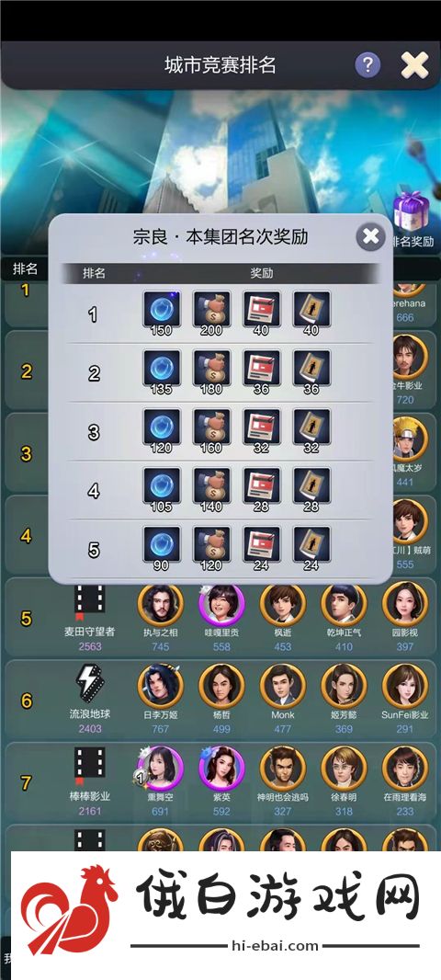Select the 麦田守望者 film strip logo
441x980 pixels.
[89, 601]
